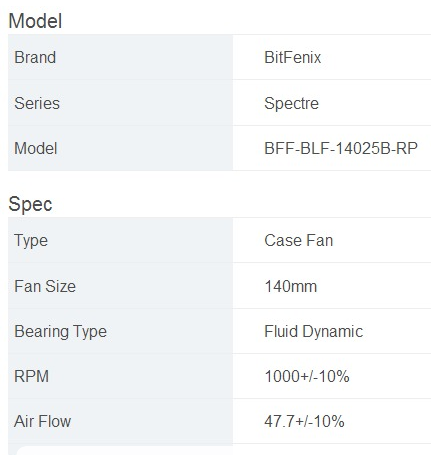431x455 pixels.
Task: Click the 47.7+/-10% air flow value
Action: tap(304, 421)
